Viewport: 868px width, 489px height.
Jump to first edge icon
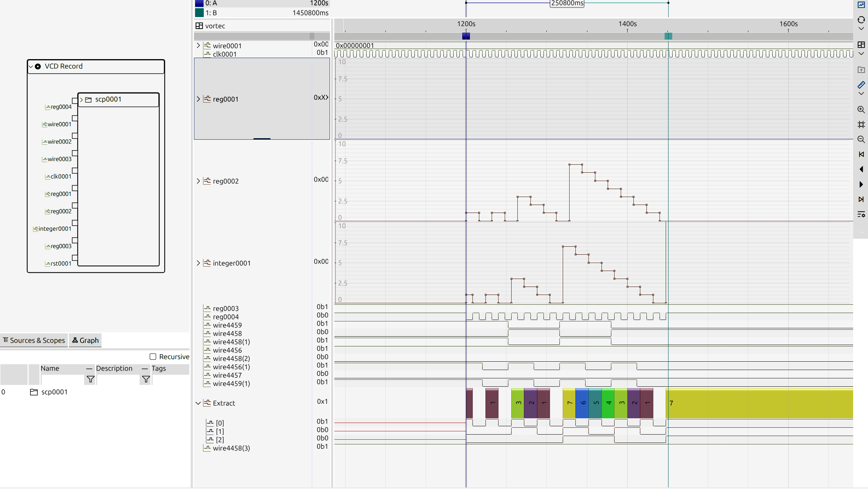pos(861,155)
